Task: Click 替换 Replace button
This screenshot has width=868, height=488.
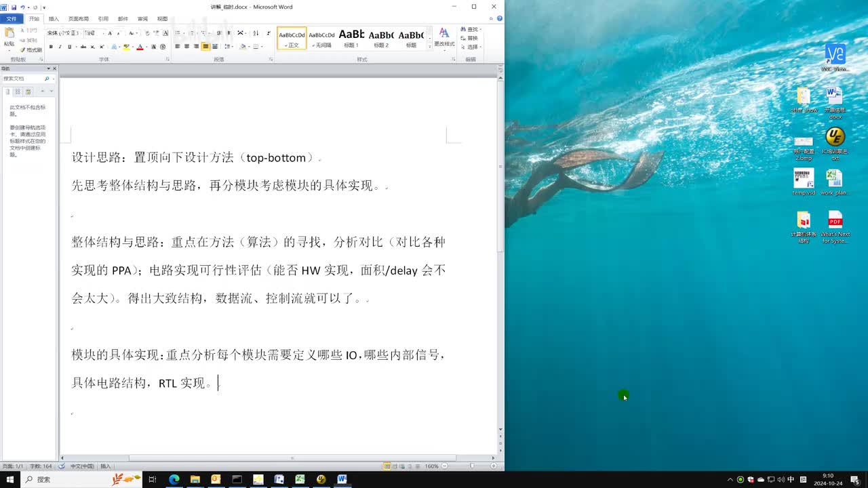Action: 469,38
